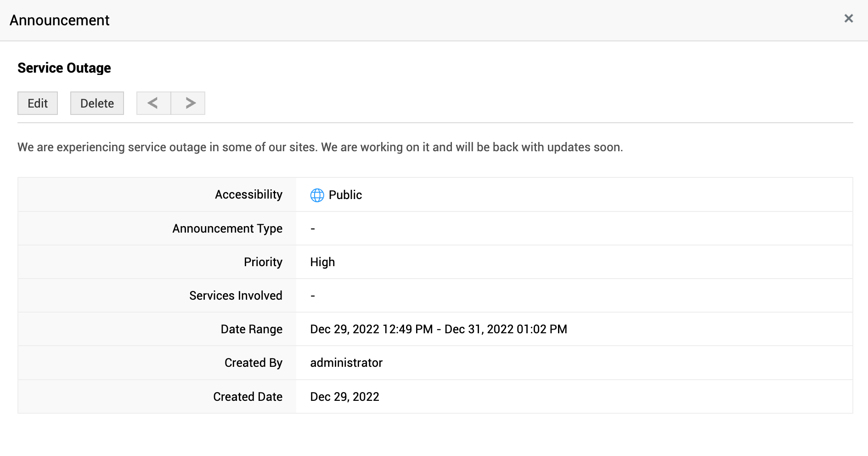Click the Date Range label
The width and height of the screenshot is (868, 456).
[251, 329]
